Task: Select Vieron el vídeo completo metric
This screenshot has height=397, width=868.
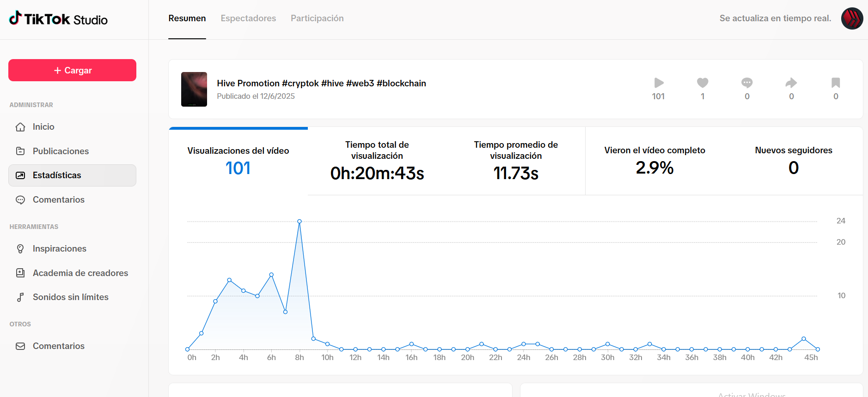Action: tap(655, 161)
